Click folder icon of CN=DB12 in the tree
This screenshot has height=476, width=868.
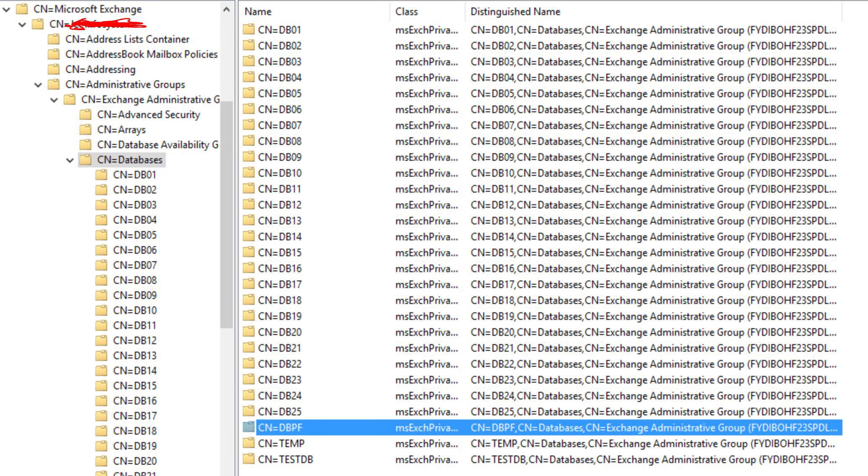[x=101, y=341]
